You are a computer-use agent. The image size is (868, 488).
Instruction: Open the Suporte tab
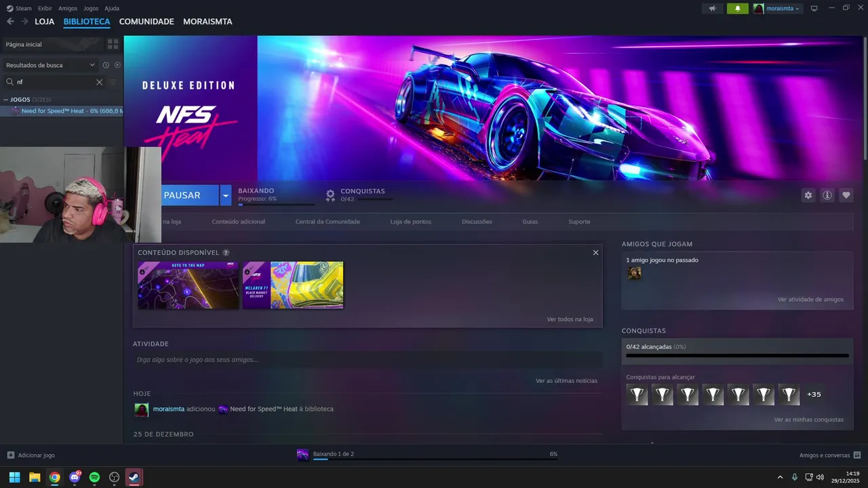(x=579, y=222)
